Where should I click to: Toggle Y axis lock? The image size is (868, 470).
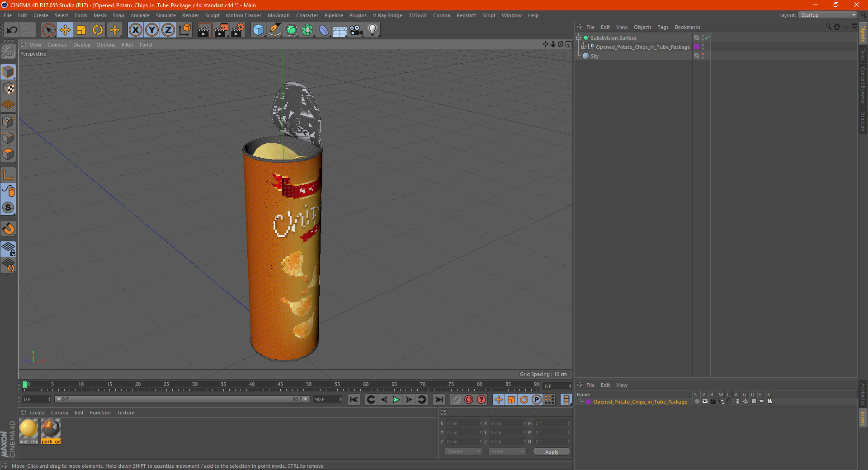[x=152, y=30]
